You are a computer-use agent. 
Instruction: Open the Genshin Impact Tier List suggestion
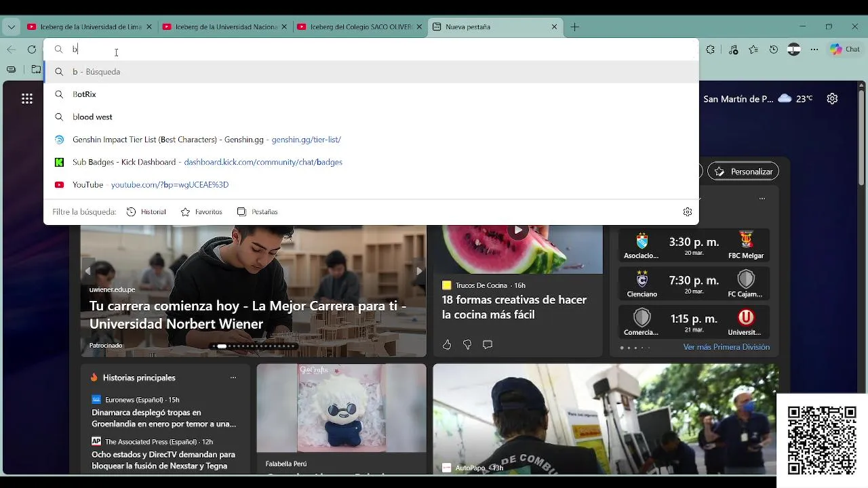(x=371, y=140)
